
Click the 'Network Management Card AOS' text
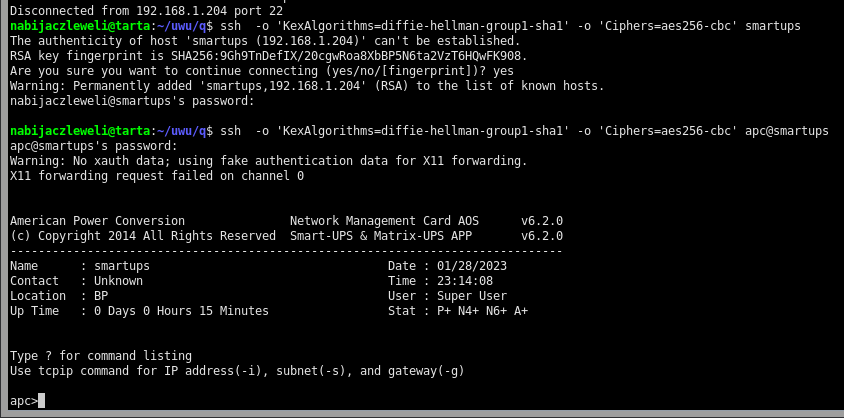384,221
